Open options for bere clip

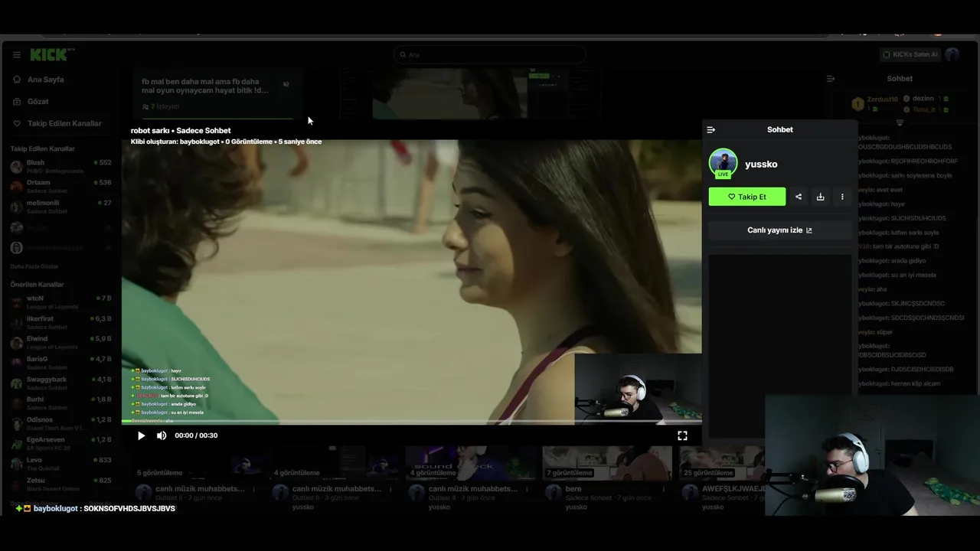665,489
